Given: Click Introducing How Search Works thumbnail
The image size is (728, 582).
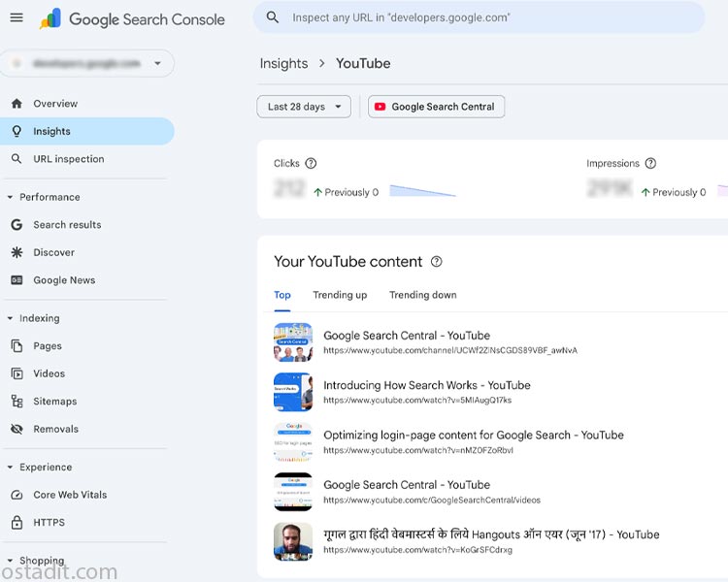Looking at the screenshot, I should (293, 392).
